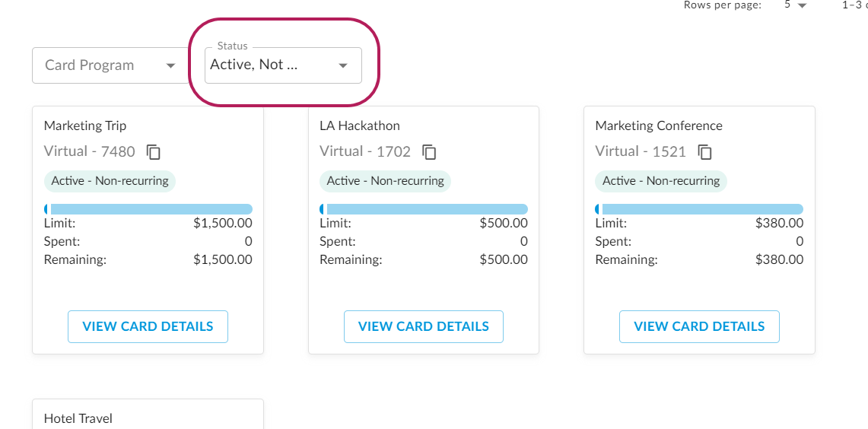This screenshot has height=429, width=868.
Task: Click the LA Hackathon spending progress bar
Action: click(424, 209)
